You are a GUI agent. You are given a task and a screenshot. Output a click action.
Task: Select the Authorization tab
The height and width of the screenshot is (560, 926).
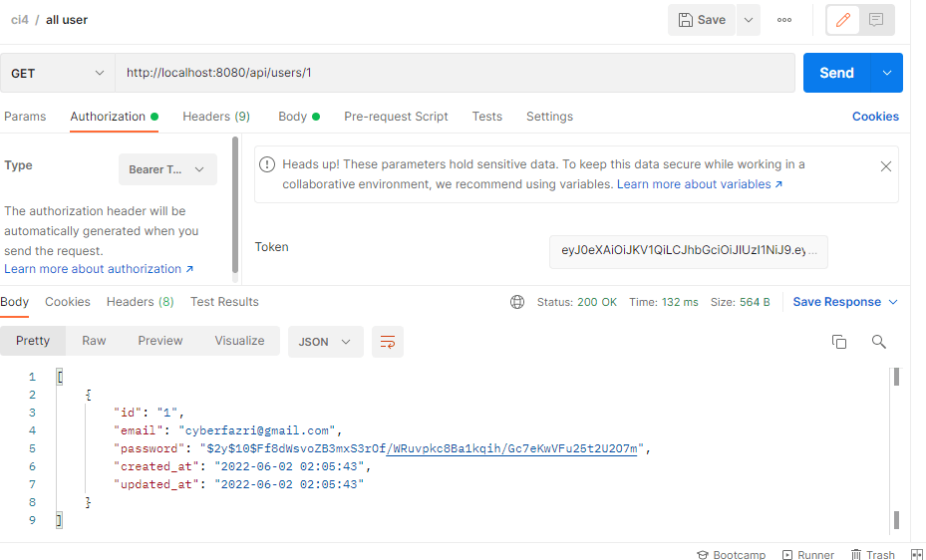(x=114, y=117)
